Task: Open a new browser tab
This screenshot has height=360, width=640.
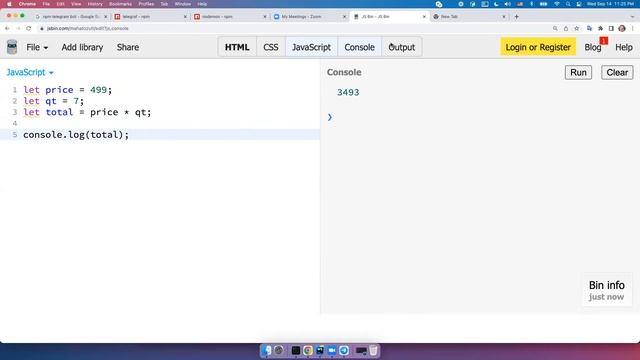Action: [x=516, y=17]
